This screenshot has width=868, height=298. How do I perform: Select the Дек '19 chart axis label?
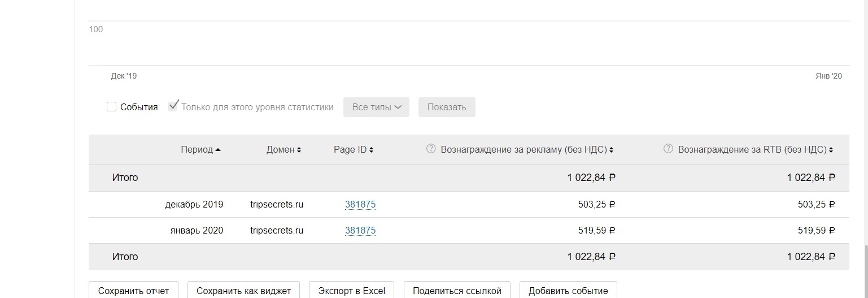124,76
